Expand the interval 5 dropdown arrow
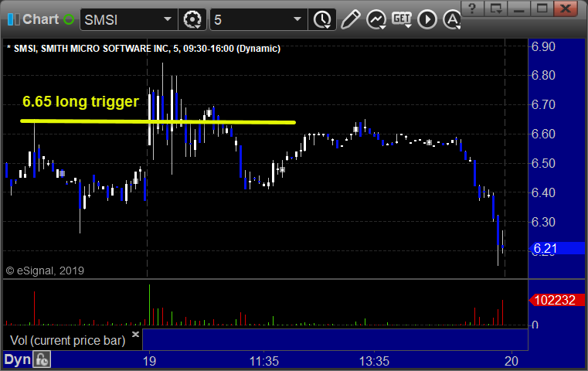 [x=297, y=19]
